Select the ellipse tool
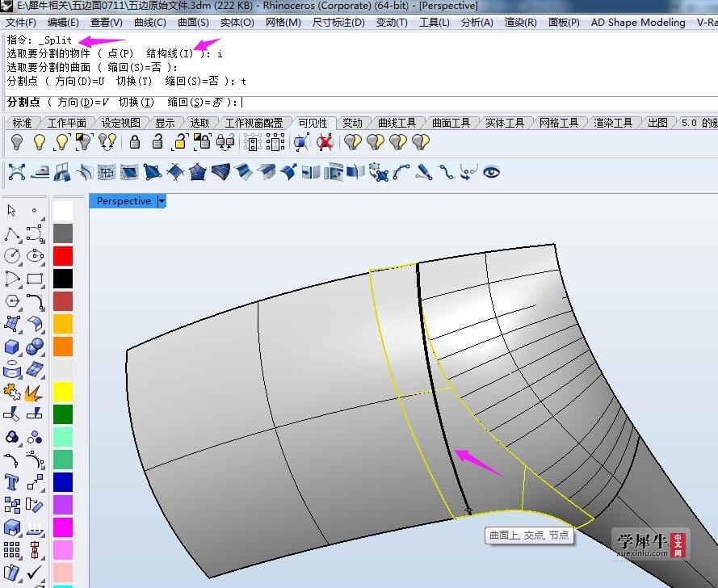Image resolution: width=718 pixels, height=588 pixels. click(x=35, y=255)
